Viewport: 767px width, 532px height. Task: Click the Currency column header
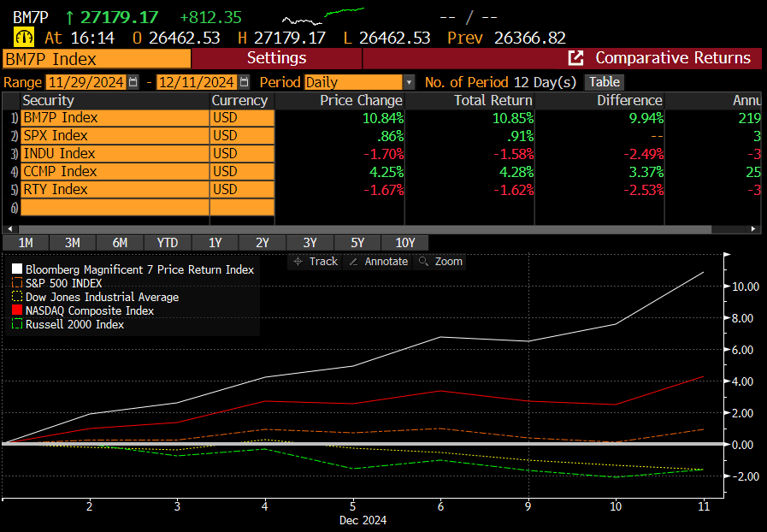[x=239, y=100]
